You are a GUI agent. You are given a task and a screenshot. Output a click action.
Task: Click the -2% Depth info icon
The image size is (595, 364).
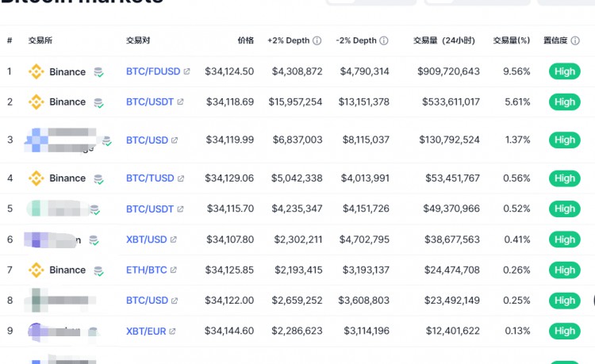coord(384,40)
